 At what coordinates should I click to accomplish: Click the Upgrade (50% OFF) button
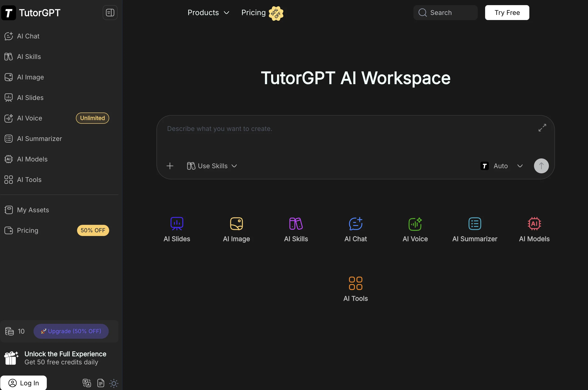(x=71, y=331)
